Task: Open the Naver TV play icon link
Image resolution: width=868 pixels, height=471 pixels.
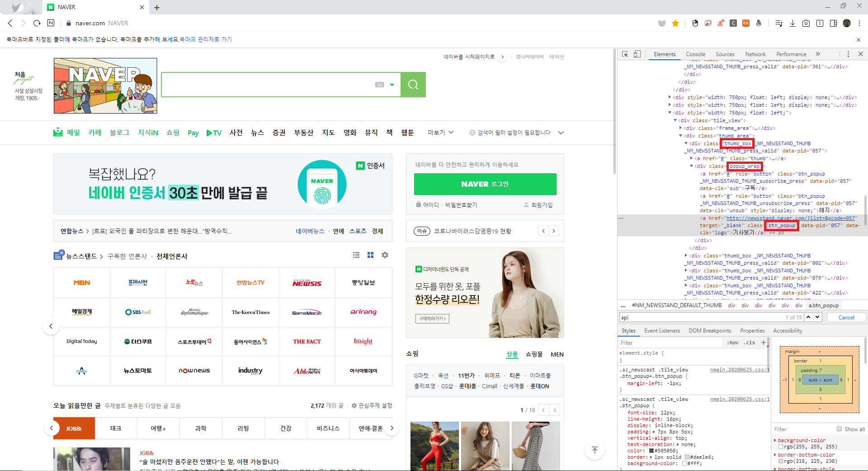Action: [214, 133]
